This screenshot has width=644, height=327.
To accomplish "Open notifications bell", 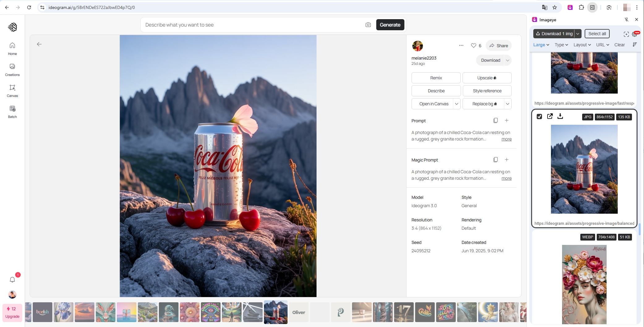I will point(12,279).
